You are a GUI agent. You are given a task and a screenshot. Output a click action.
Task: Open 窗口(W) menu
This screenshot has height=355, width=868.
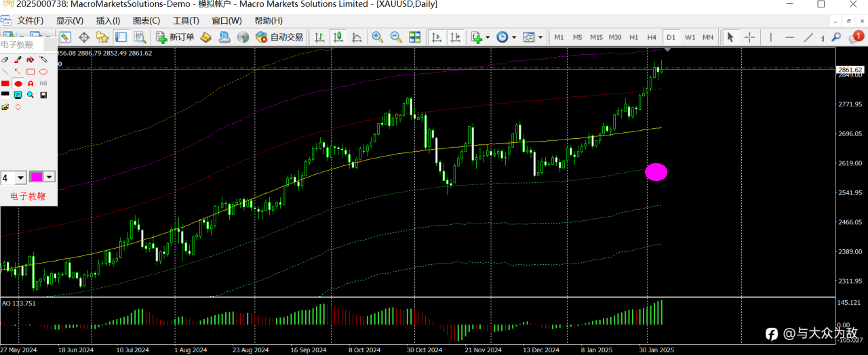[227, 21]
